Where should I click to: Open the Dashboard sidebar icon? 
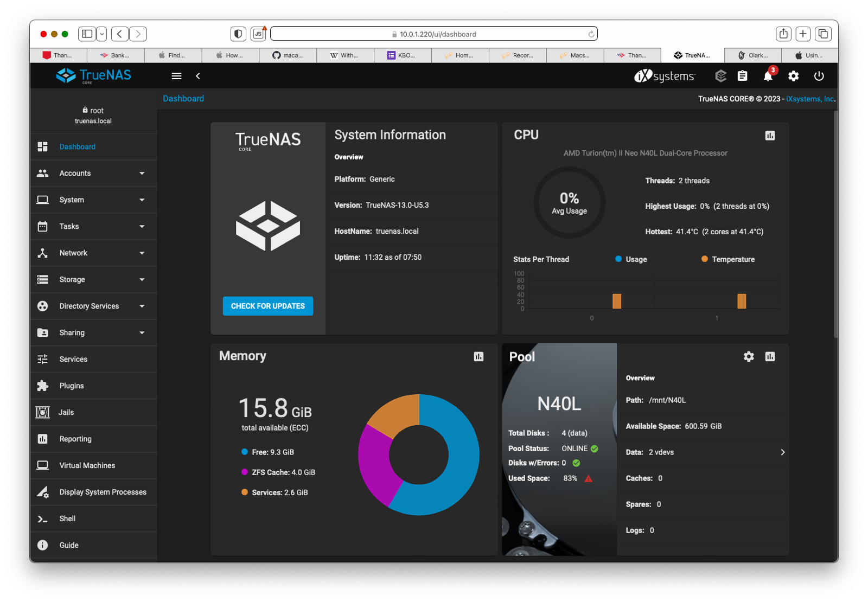click(x=42, y=146)
